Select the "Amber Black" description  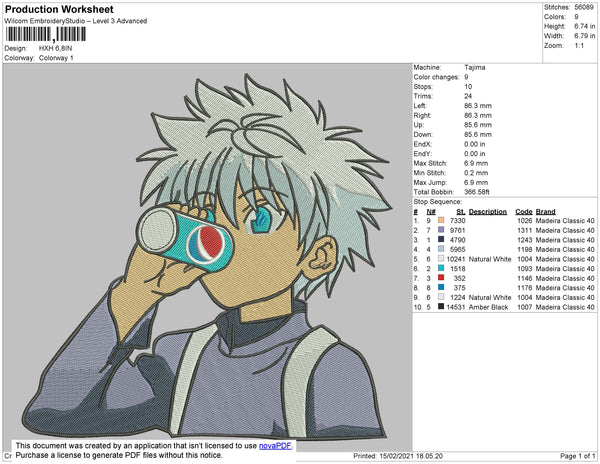pyautogui.click(x=489, y=307)
